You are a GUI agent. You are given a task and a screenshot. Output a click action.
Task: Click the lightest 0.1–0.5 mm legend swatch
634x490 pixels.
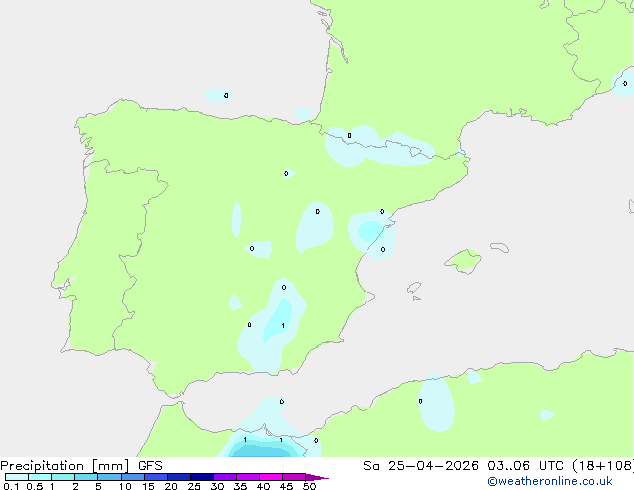[x=17, y=477]
